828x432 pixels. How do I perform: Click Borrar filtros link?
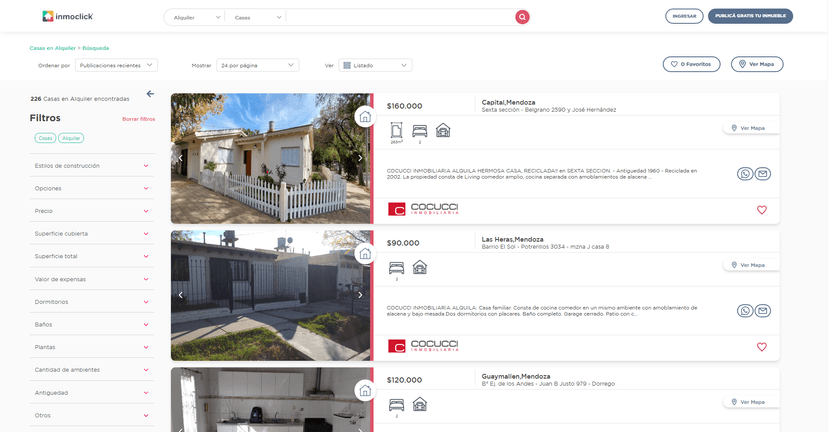pos(138,119)
